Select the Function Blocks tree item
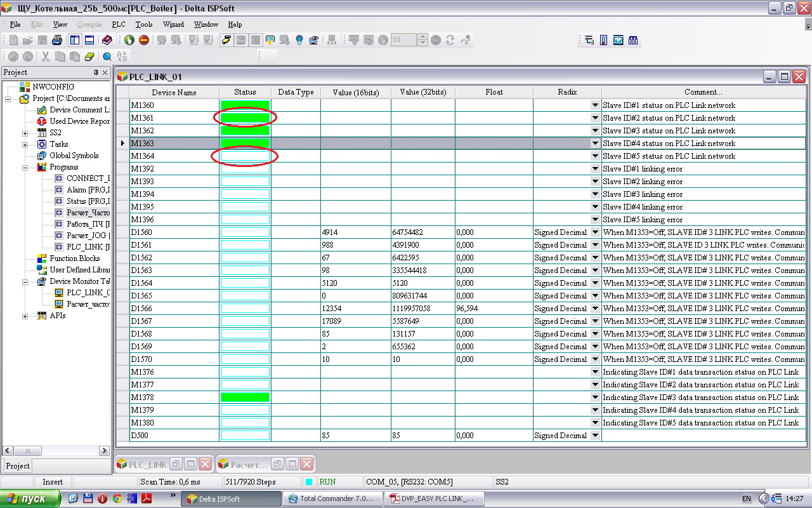Image resolution: width=812 pixels, height=508 pixels. [75, 258]
